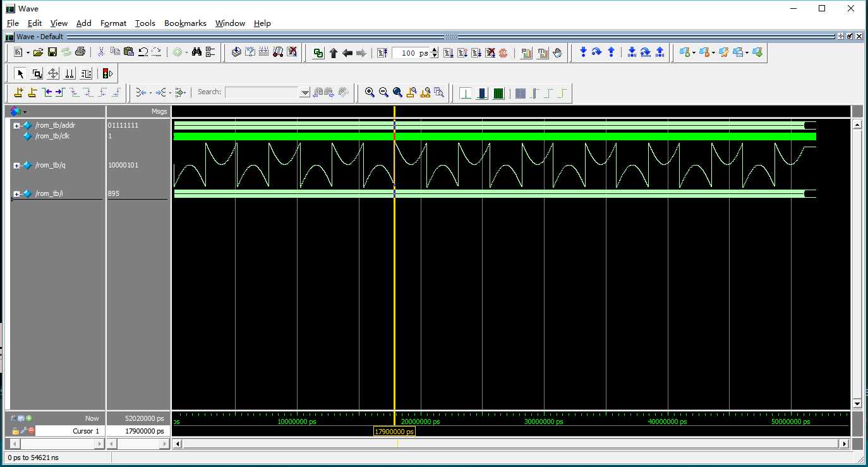
Task: Click the black up arrow in toolbar
Action: click(x=334, y=53)
